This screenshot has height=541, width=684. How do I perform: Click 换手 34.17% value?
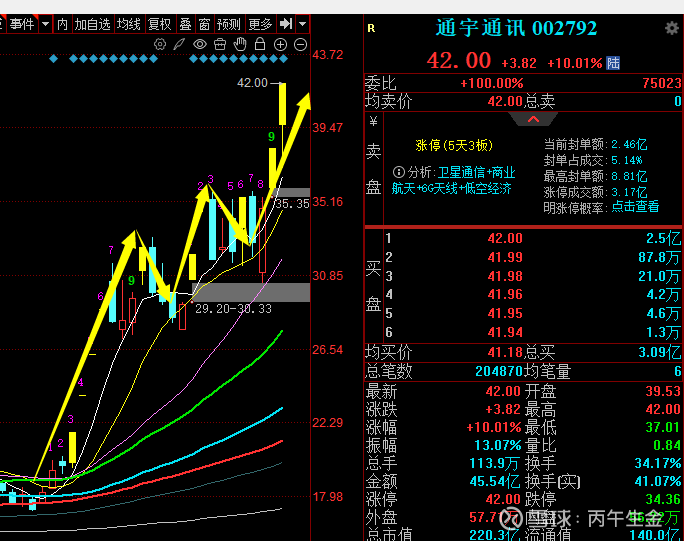click(x=658, y=463)
